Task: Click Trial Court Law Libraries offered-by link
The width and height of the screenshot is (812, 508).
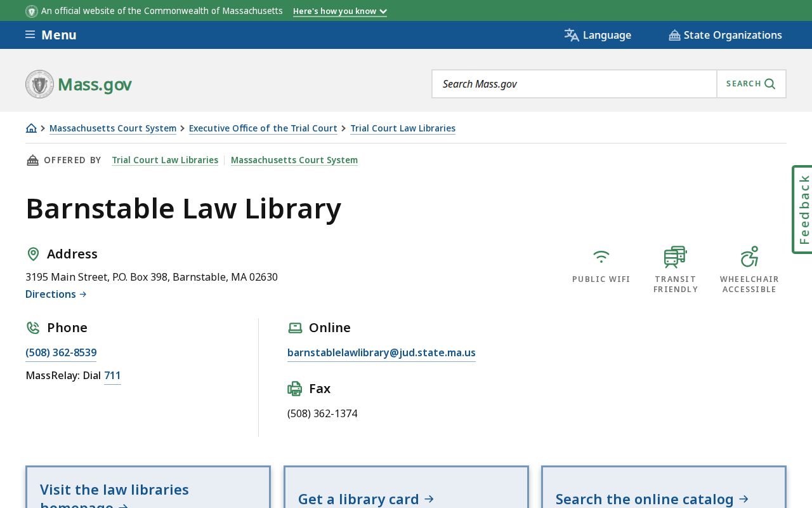Action: coord(165,160)
